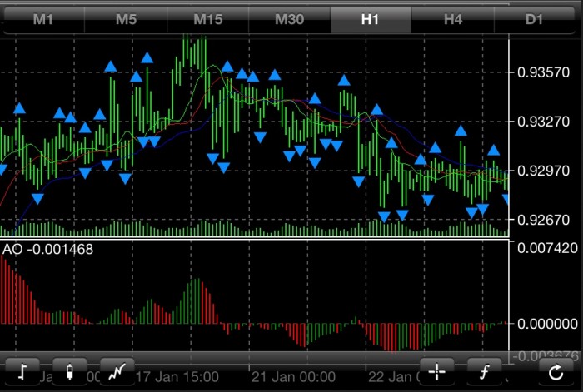Click the 21 Jan 00:00 time label
583x392 pixels.
click(x=293, y=377)
